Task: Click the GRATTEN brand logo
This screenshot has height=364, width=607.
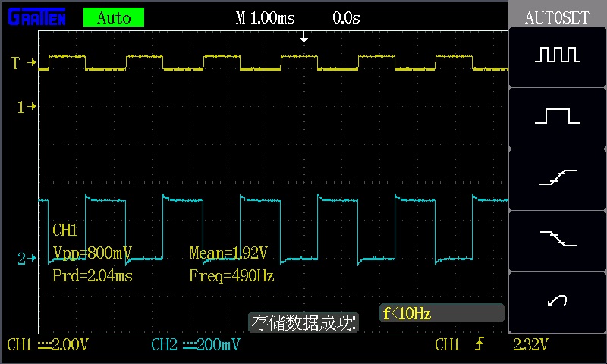Action: [36, 17]
